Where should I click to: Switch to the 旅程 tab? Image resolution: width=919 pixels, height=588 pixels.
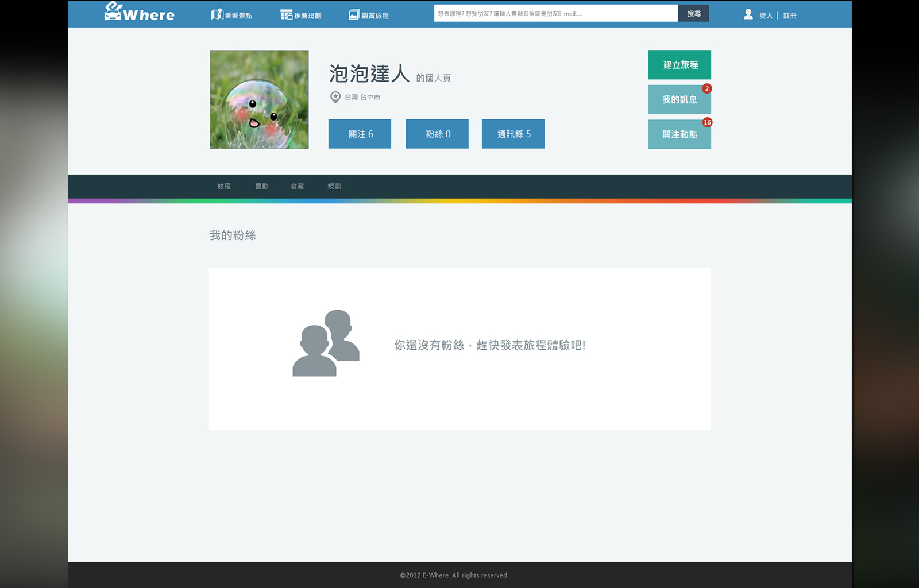pos(224,186)
